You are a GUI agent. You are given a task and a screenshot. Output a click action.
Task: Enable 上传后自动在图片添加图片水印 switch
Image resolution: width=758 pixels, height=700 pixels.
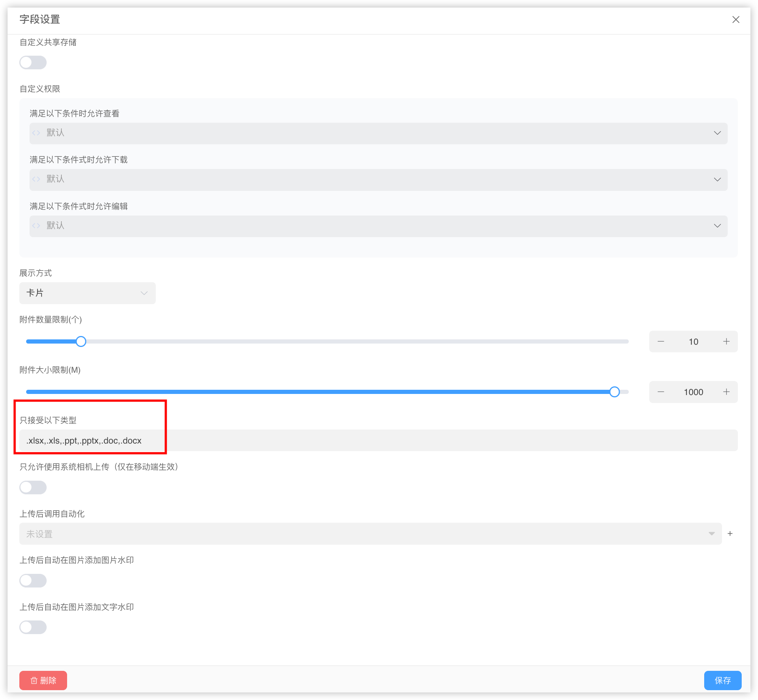point(33,581)
